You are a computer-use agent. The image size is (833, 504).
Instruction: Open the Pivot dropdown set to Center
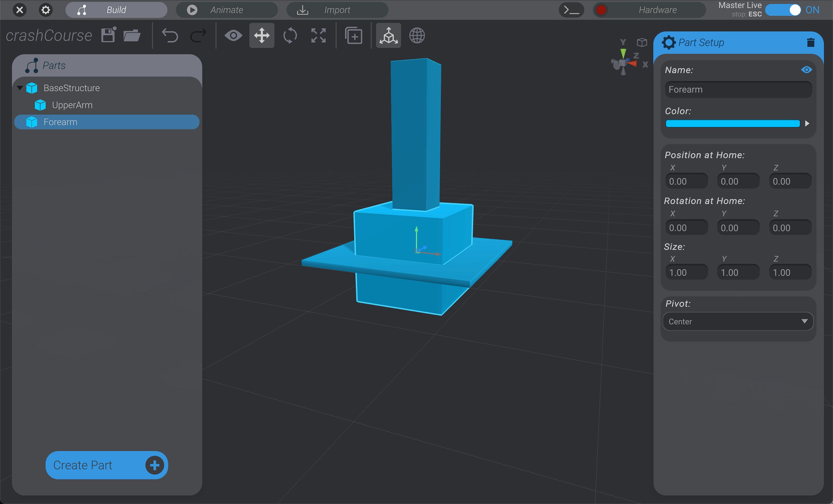(x=738, y=321)
